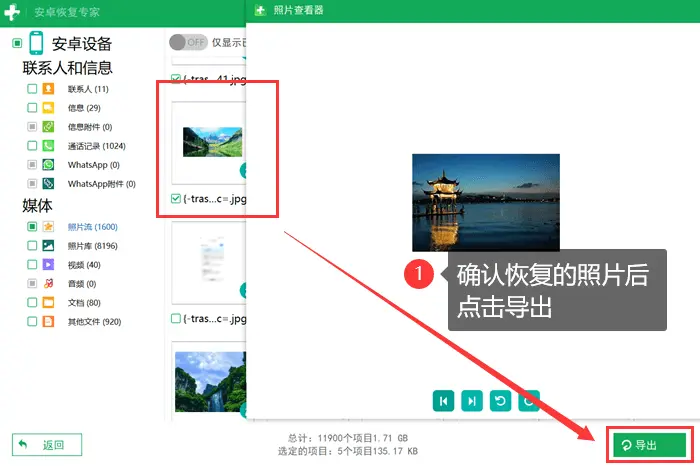The height and width of the screenshot is (466, 700).
Task: Click the 文档 (80) label
Action: [x=84, y=303]
